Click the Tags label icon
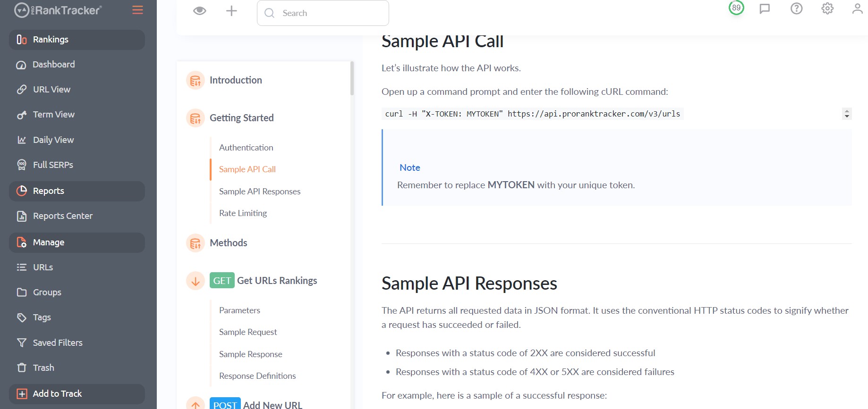This screenshot has width=868, height=409. (22, 317)
